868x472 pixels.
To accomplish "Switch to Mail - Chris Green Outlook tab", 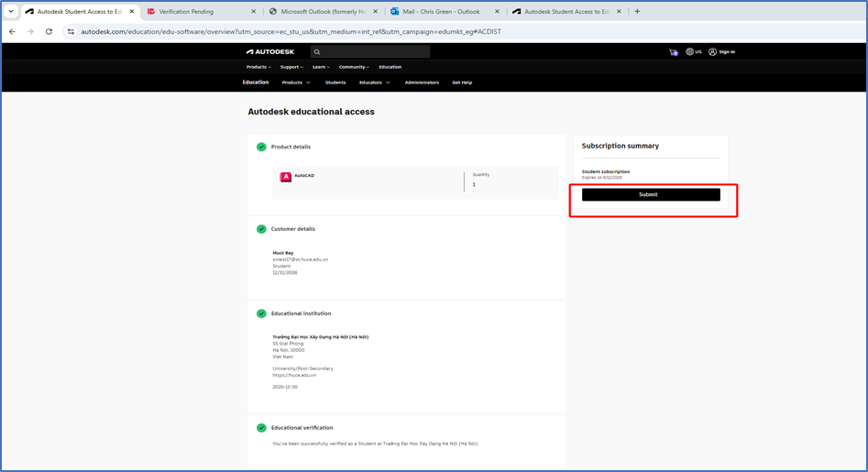I will (444, 12).
